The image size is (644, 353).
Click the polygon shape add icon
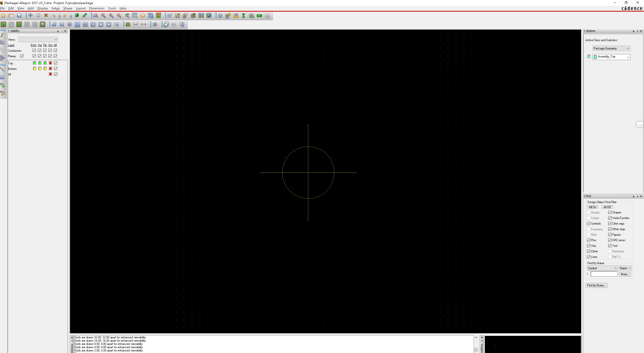(x=54, y=24)
